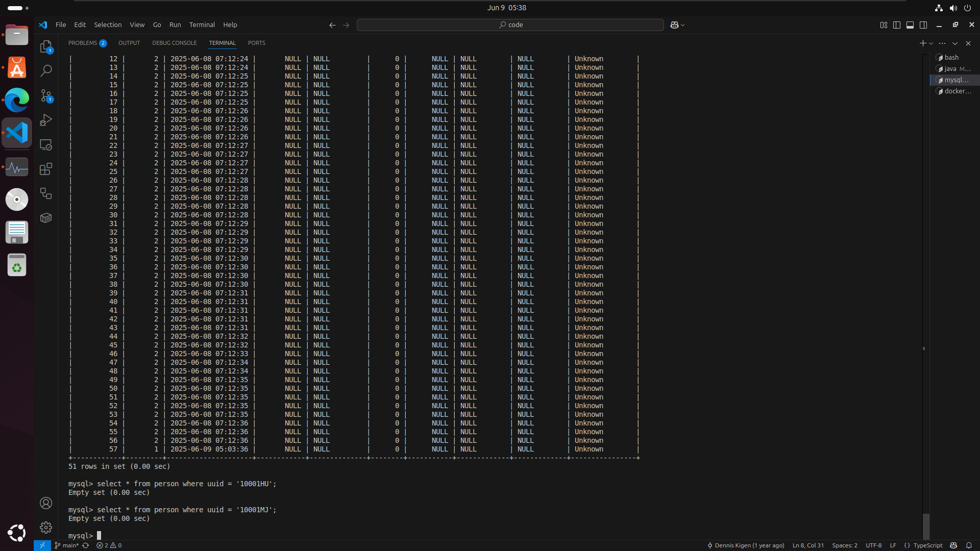Screen dimensions: 980x551
Task: Open Ubuntu Software in the dock
Action: (x=17, y=68)
